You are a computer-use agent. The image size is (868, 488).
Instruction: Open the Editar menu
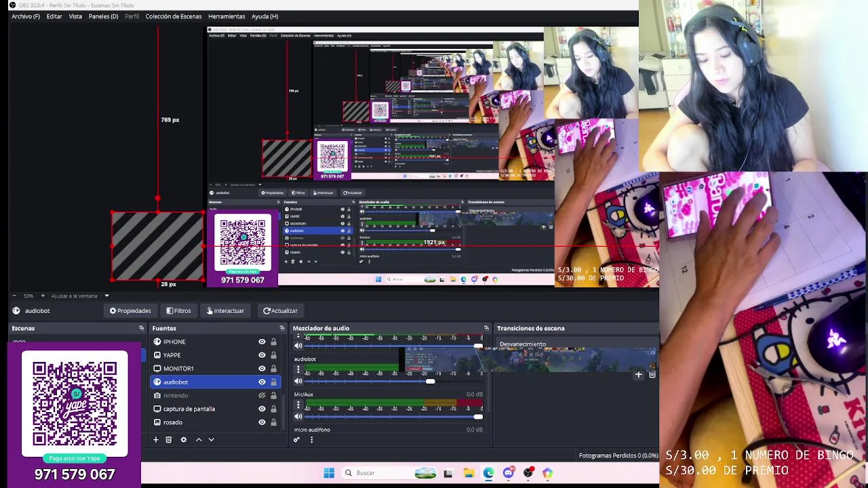54,16
